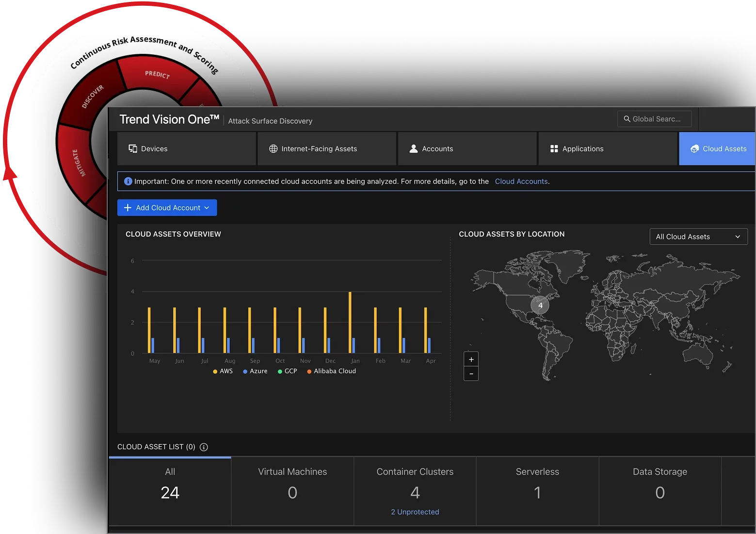
Task: Switch to the Devices tab
Action: tap(187, 149)
